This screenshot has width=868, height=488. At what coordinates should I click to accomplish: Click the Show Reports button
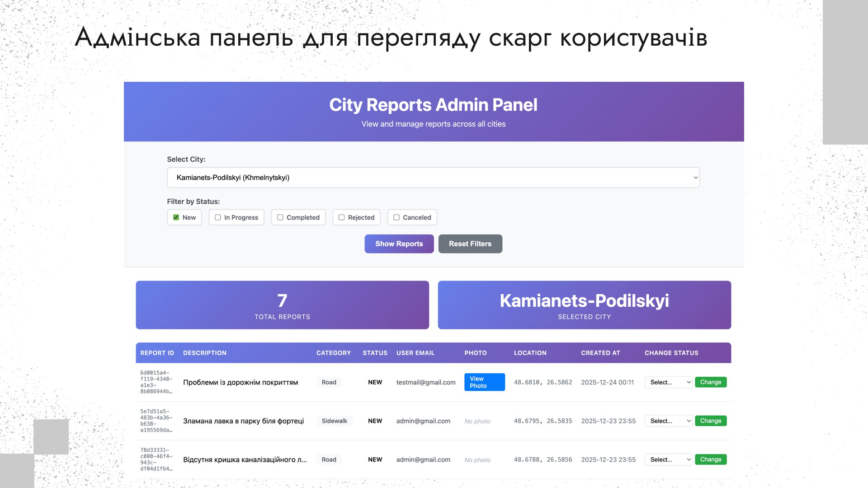pyautogui.click(x=399, y=244)
